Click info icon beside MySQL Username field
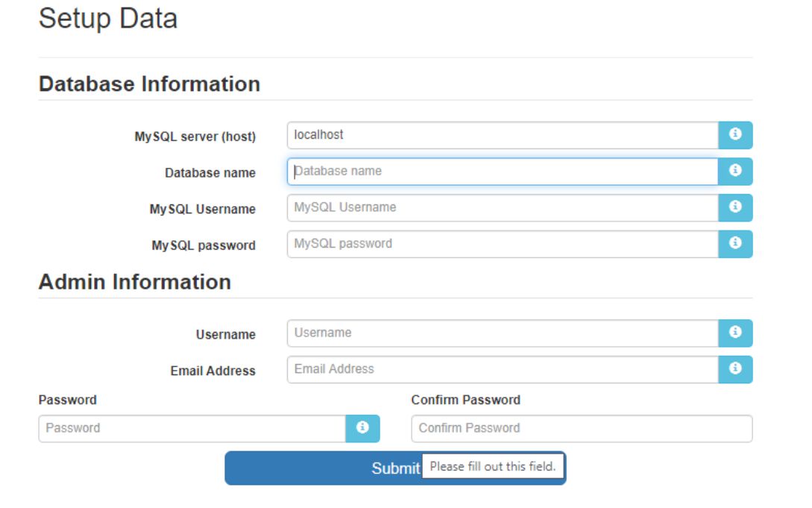 point(735,207)
